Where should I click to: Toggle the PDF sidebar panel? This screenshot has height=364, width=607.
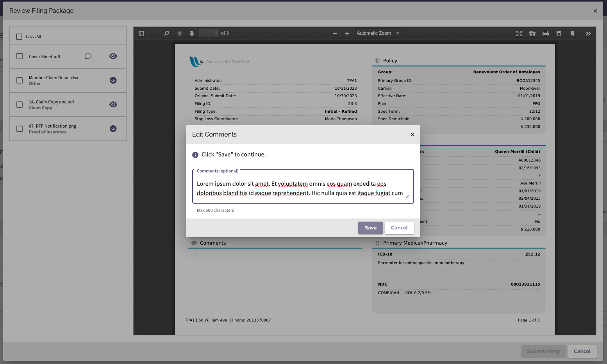[141, 33]
